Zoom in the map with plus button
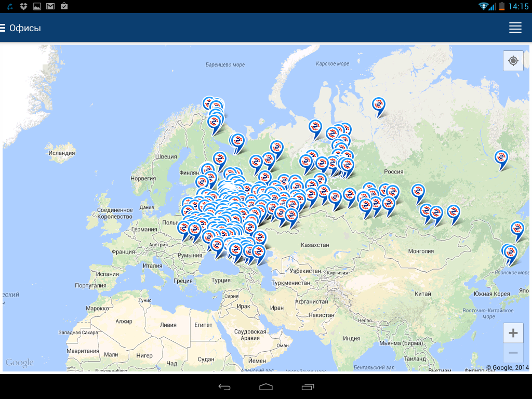532x399 pixels. pos(513,333)
